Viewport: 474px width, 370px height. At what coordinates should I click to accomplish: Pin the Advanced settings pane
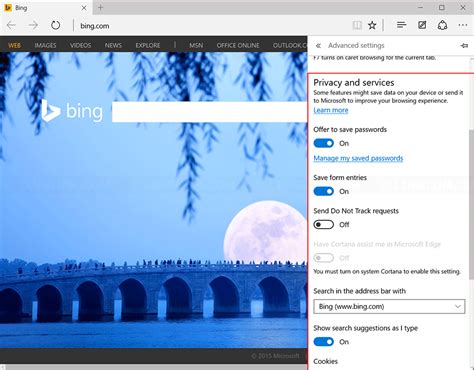pos(464,45)
